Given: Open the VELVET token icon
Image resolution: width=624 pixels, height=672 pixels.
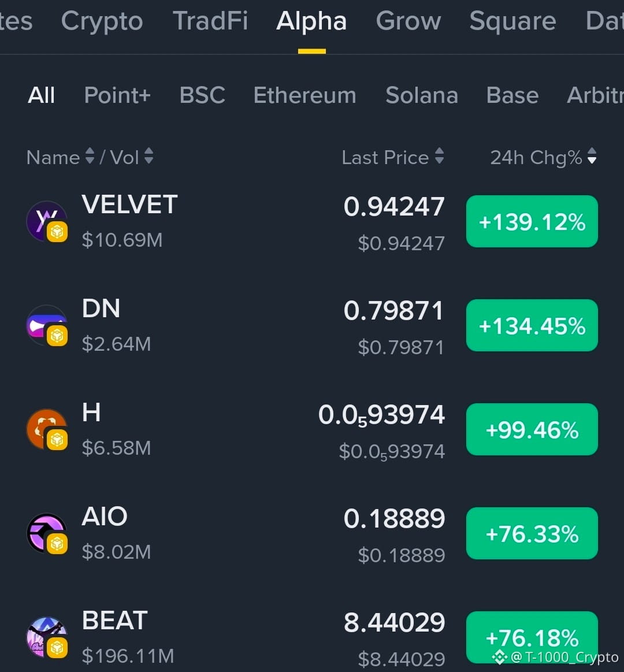Looking at the screenshot, I should [x=47, y=221].
